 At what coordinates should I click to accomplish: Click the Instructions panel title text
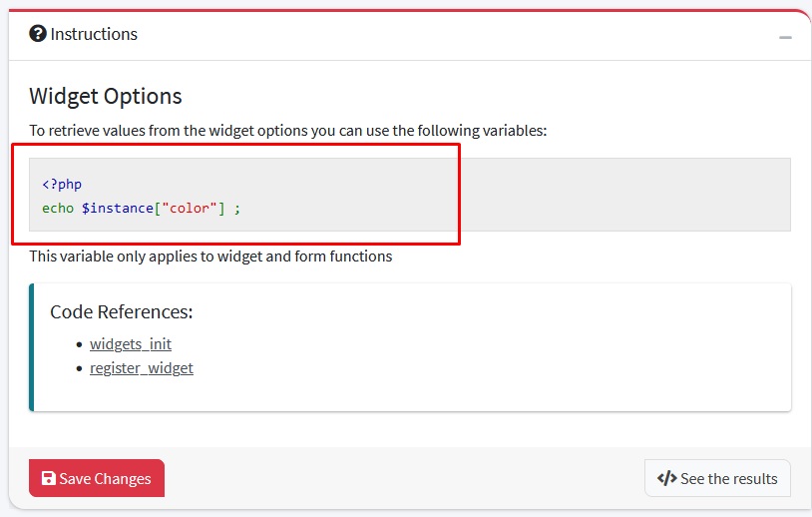(x=94, y=34)
